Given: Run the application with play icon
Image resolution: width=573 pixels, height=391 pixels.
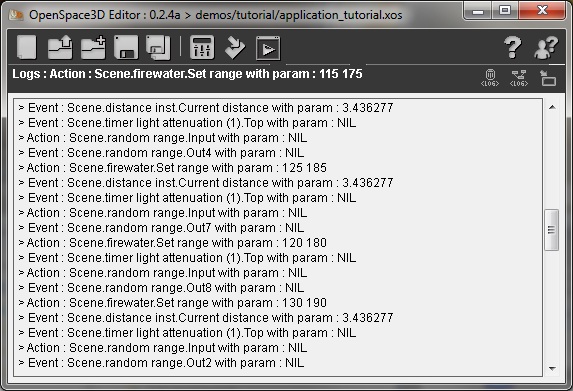Looking at the screenshot, I should coord(268,48).
